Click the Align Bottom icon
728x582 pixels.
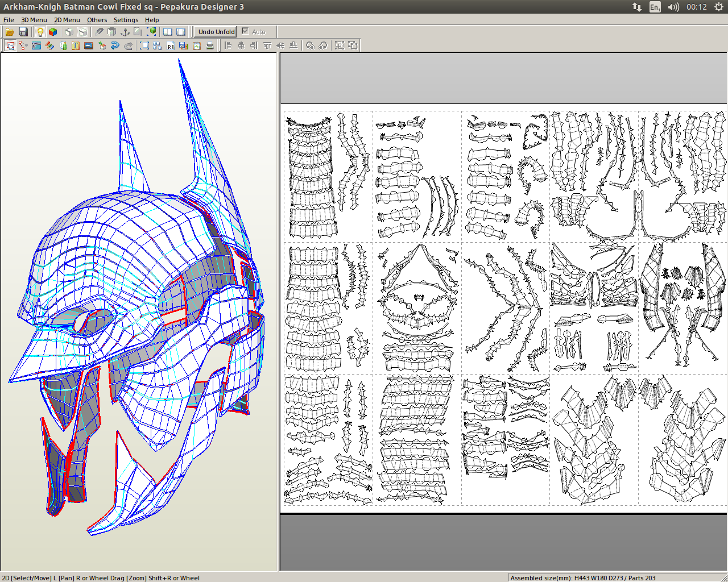[293, 45]
